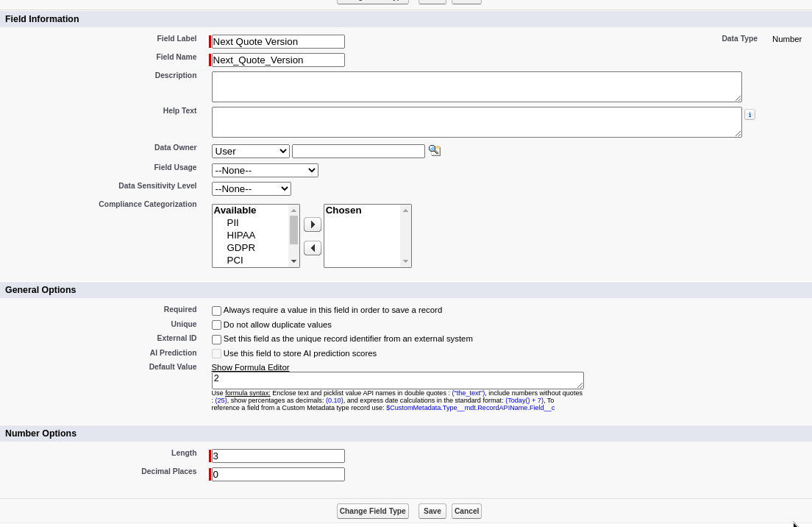Enable the Required checkbox
Image resolution: width=812 pixels, height=527 pixels.
216,311
